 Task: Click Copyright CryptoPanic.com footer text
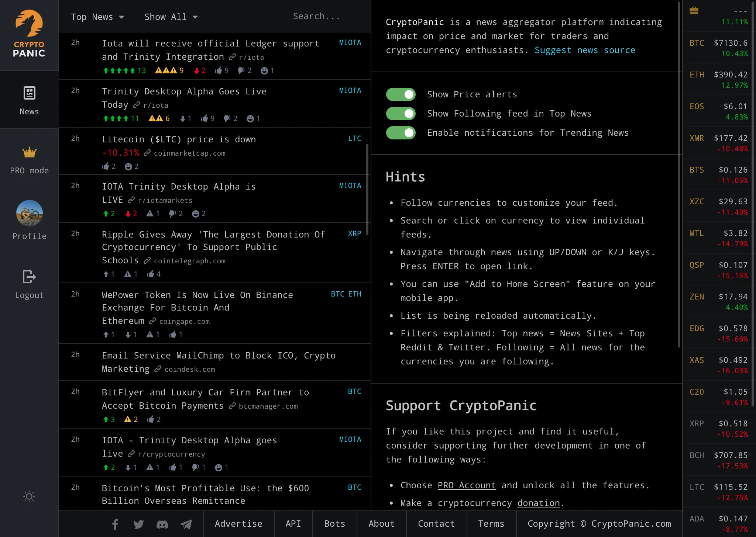[599, 524]
